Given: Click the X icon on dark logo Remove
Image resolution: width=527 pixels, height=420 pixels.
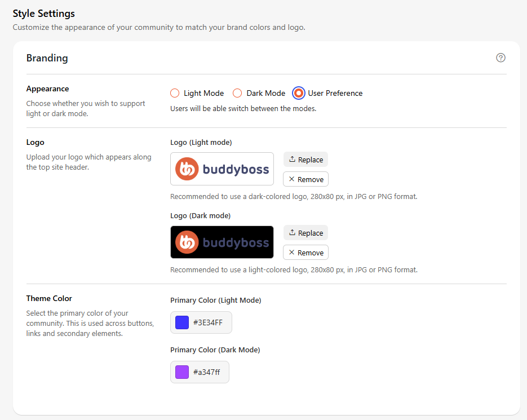Looking at the screenshot, I should (x=292, y=252).
